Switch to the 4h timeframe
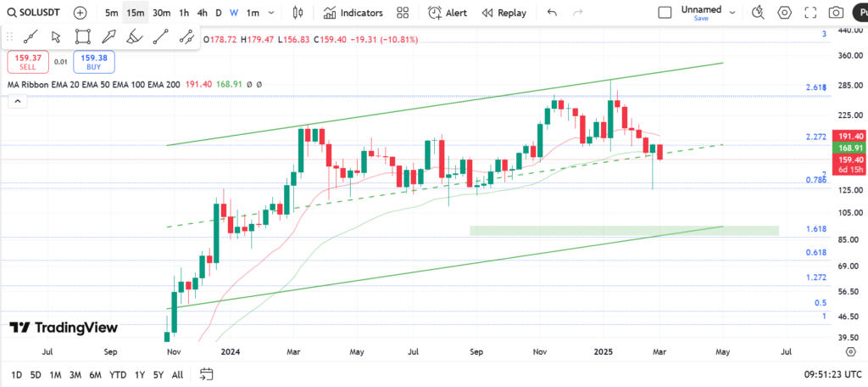The image size is (868, 387). 202,13
